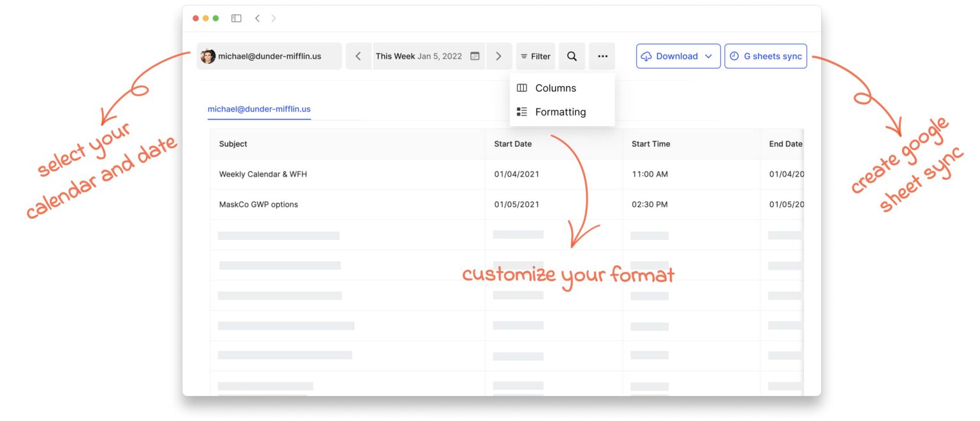Click the This Week Jan 5, 2022 date field
Screen dimensions: 980x421
click(x=428, y=56)
